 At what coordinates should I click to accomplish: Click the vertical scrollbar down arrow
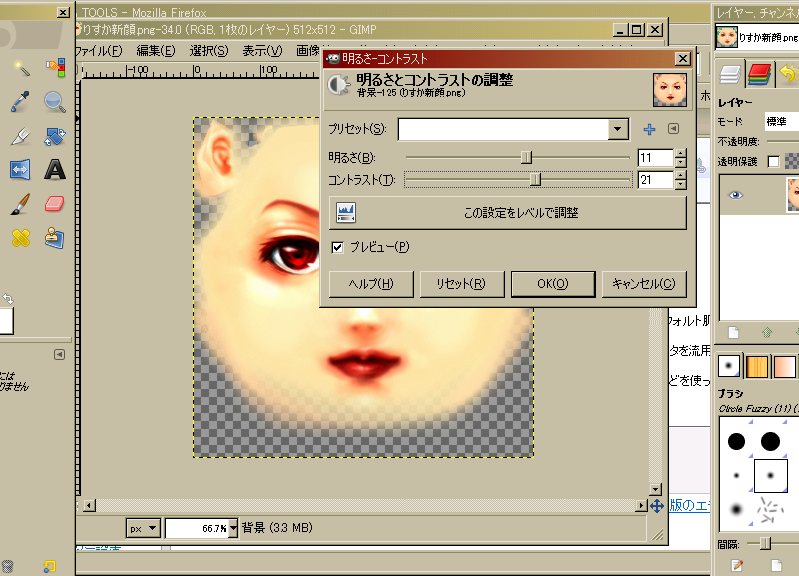click(x=655, y=489)
